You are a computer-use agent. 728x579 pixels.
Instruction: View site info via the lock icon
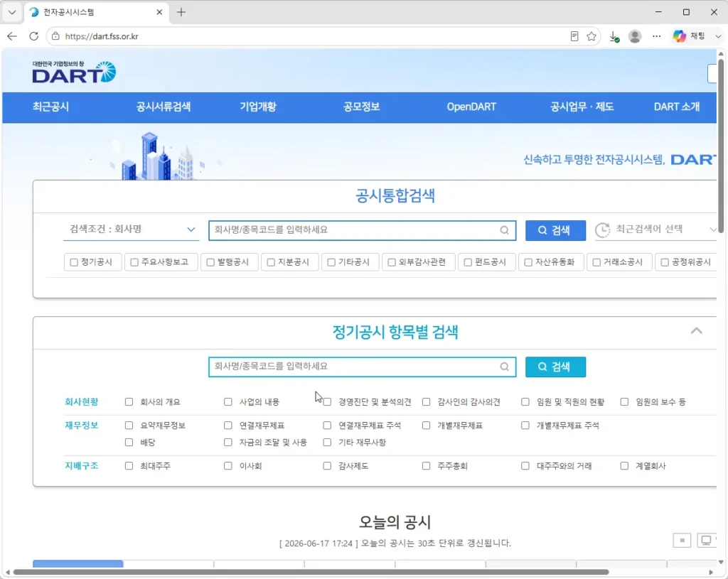click(x=55, y=36)
